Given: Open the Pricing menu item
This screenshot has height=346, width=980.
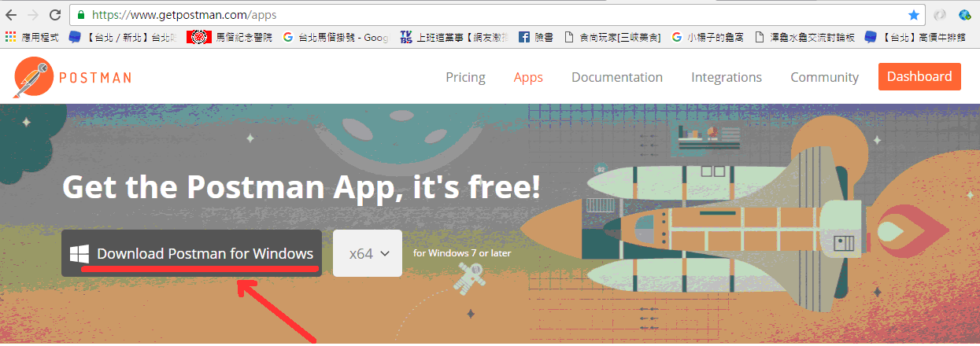Looking at the screenshot, I should click(465, 77).
